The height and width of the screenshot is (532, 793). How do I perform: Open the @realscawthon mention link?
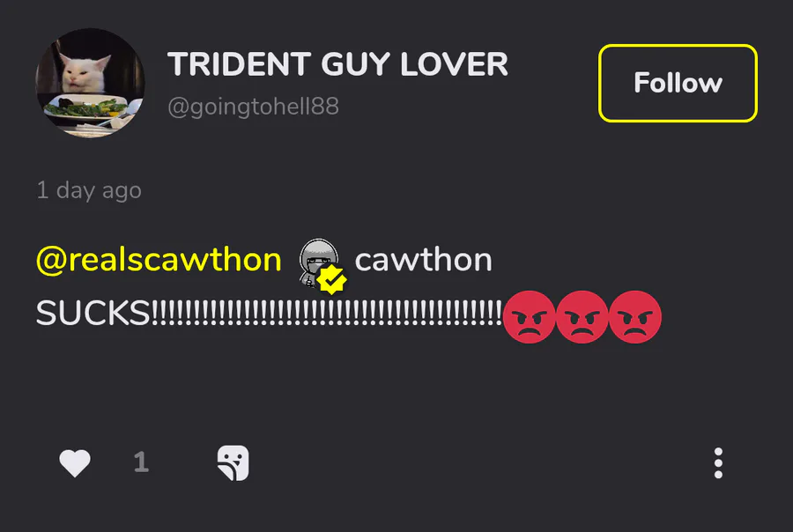(x=159, y=260)
